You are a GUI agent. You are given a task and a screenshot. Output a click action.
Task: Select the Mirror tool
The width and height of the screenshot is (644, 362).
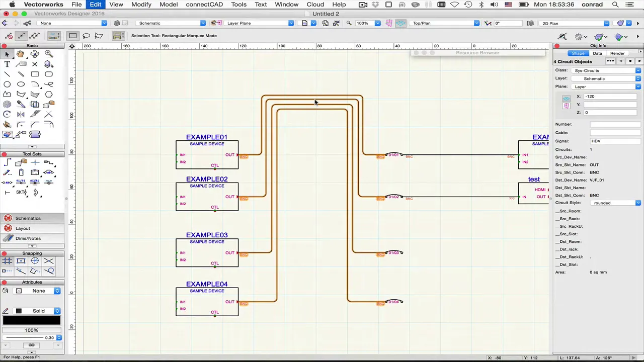(x=21, y=114)
